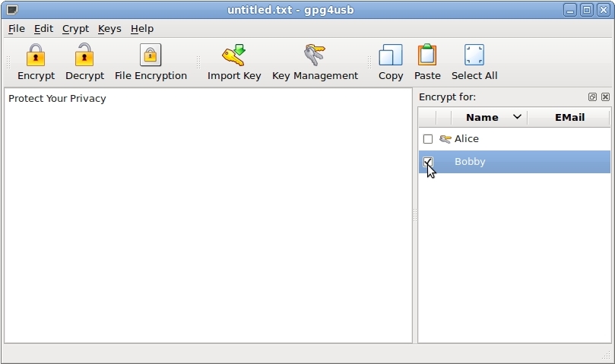The width and height of the screenshot is (615, 364).
Task: Check the Alice key checkbox
Action: click(428, 139)
